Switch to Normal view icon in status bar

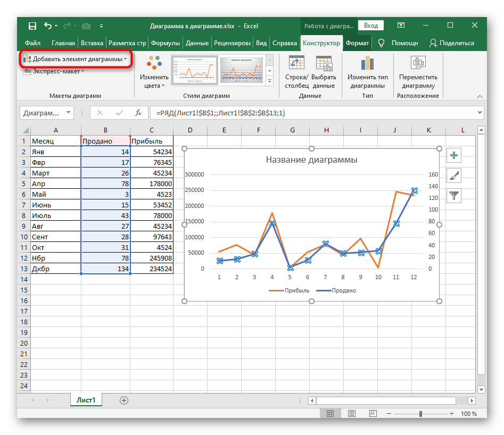click(331, 414)
